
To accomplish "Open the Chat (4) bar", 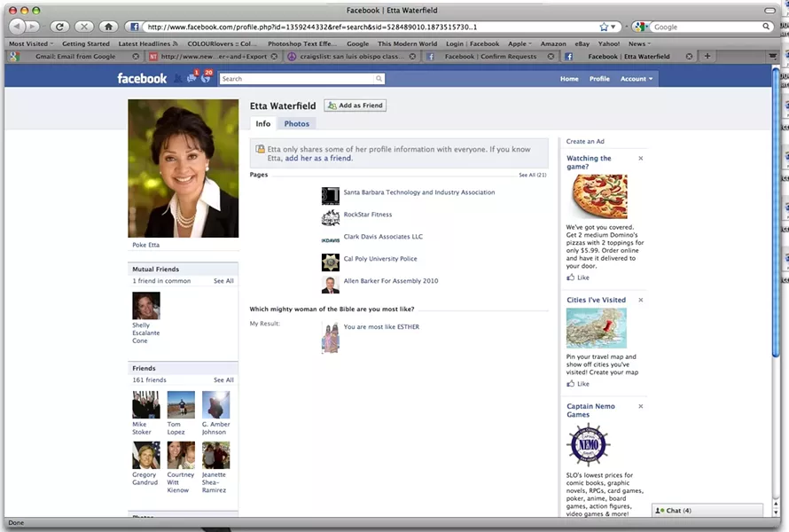I will point(707,511).
